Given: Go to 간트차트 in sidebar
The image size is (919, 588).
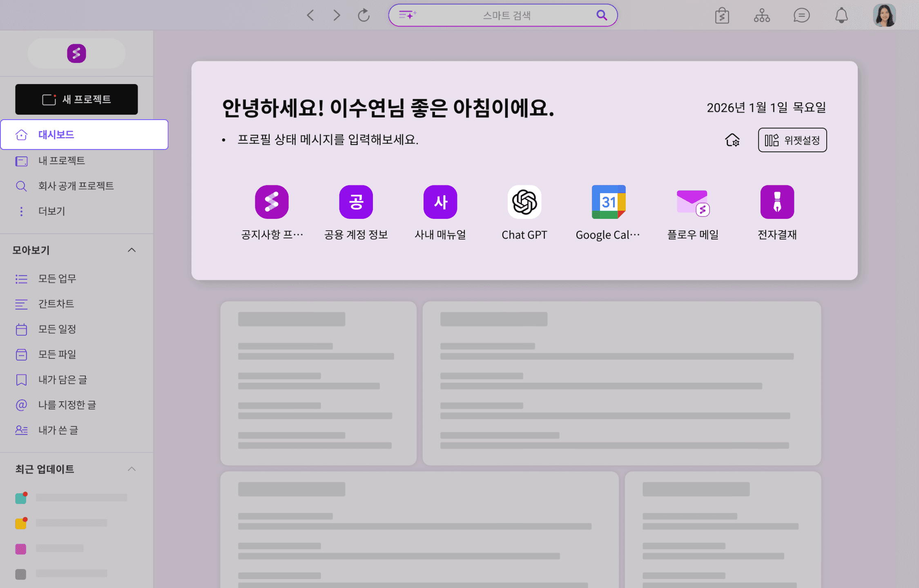Looking at the screenshot, I should (56, 303).
